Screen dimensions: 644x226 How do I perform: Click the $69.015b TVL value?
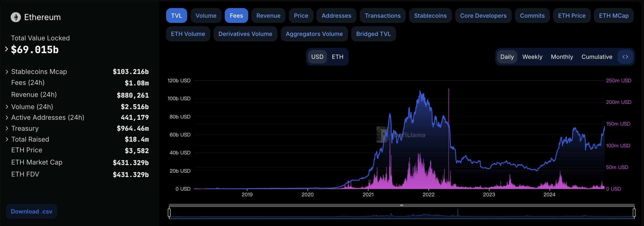click(35, 49)
